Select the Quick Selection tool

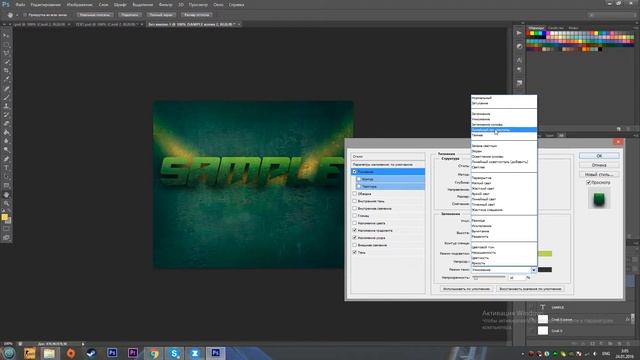[6, 62]
